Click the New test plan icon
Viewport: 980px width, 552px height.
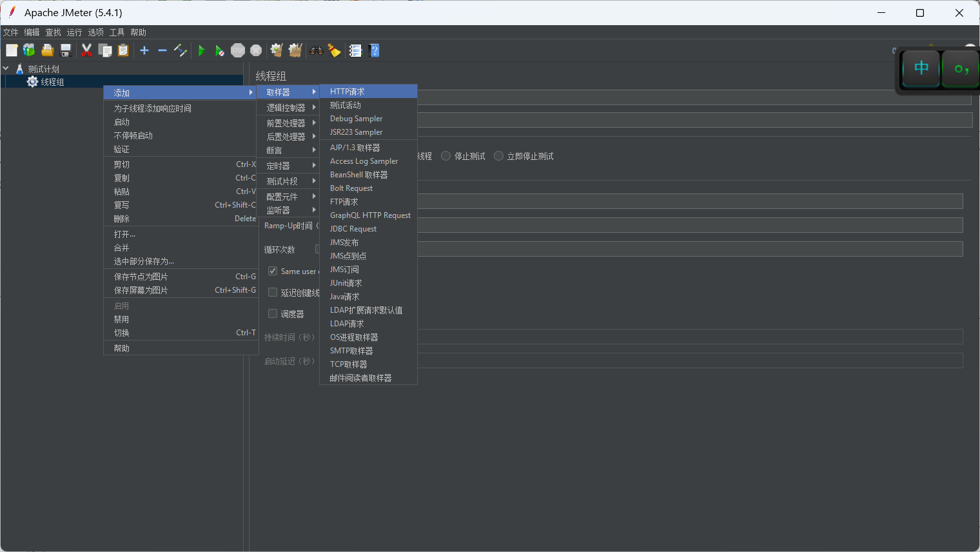(12, 50)
